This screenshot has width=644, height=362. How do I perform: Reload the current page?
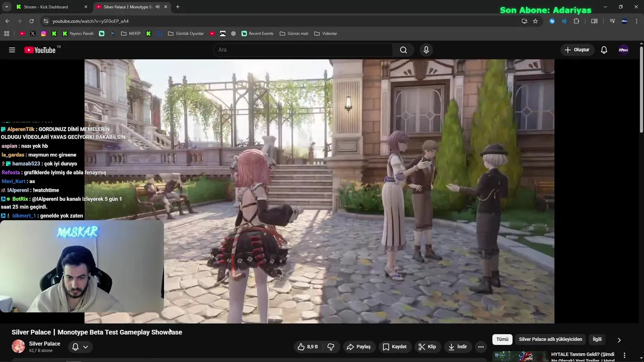[31, 21]
